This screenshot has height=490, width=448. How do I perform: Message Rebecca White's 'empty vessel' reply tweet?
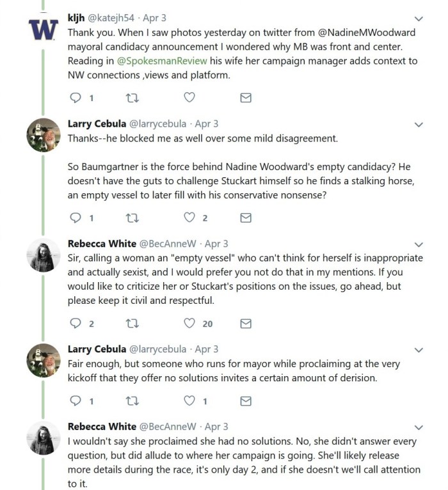point(245,324)
